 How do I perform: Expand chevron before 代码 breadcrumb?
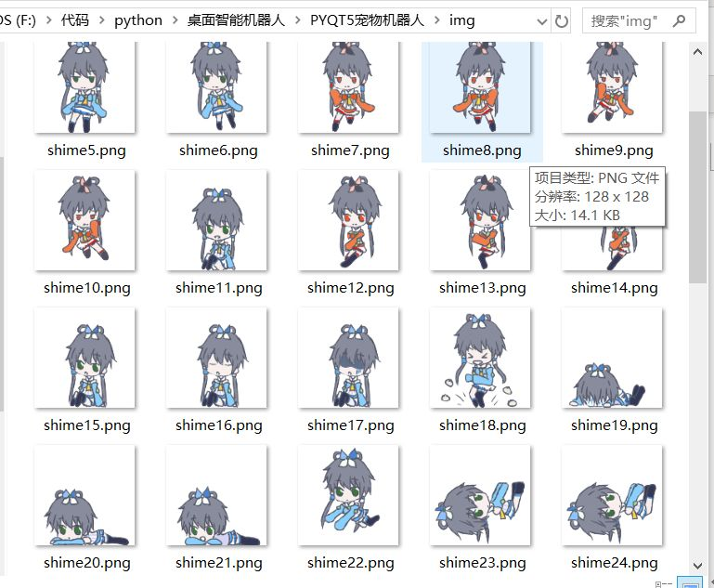(48, 20)
